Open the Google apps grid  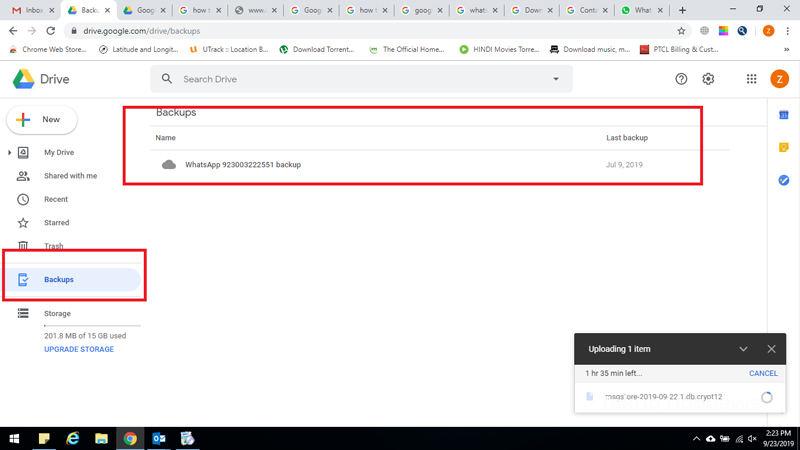point(752,79)
